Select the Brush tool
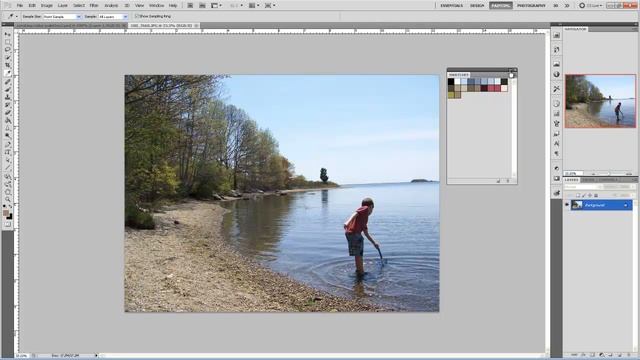The width and height of the screenshot is (640, 360). [x=8, y=90]
